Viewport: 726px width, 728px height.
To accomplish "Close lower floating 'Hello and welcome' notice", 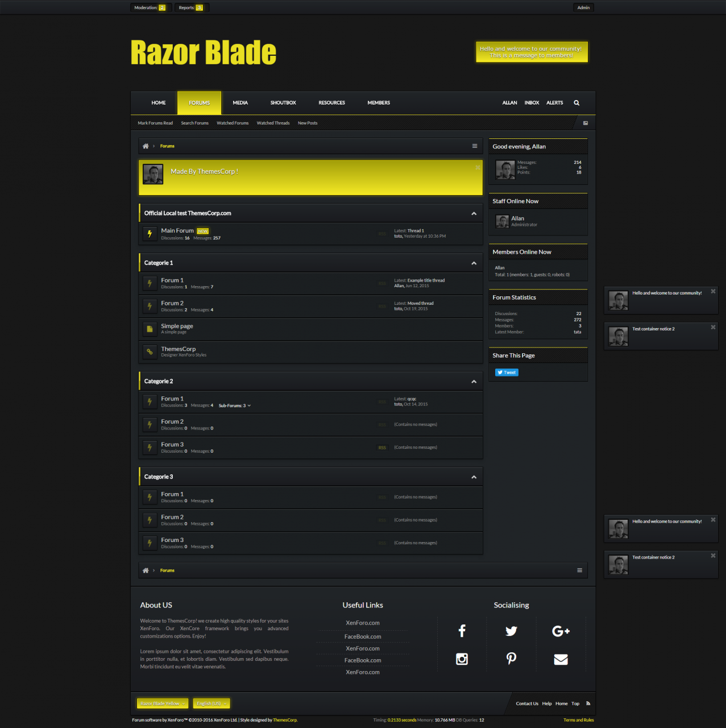I will click(x=713, y=519).
